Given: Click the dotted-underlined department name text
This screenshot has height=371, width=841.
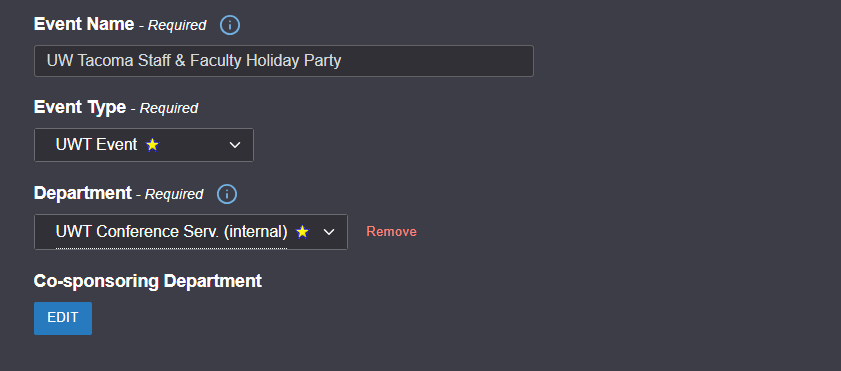Looking at the screenshot, I should 172,232.
